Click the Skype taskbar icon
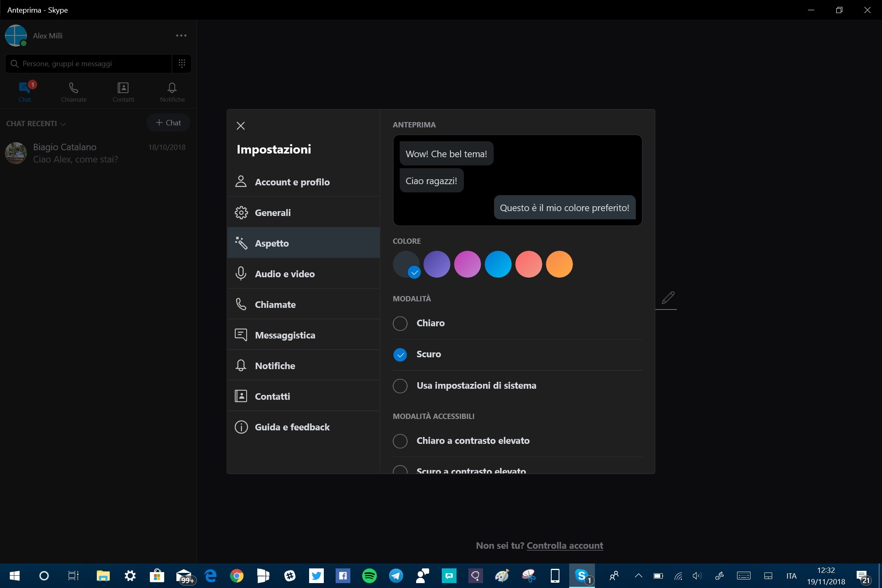Screen dimensions: 882x588 (x=582, y=576)
